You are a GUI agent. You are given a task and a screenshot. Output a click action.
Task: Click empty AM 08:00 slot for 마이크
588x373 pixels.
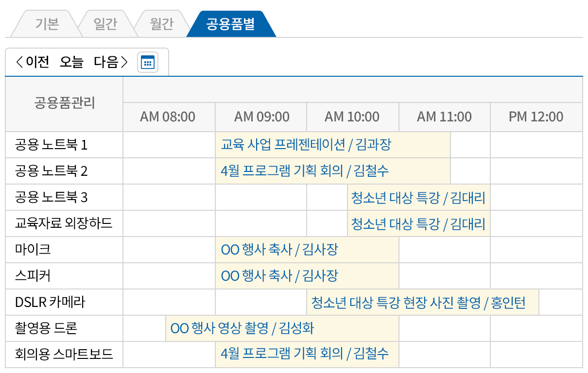tap(169, 250)
